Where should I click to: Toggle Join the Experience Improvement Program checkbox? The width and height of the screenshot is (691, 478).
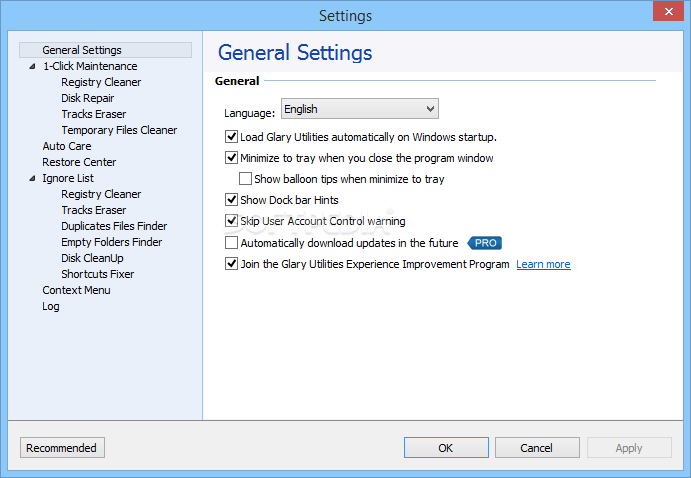231,264
